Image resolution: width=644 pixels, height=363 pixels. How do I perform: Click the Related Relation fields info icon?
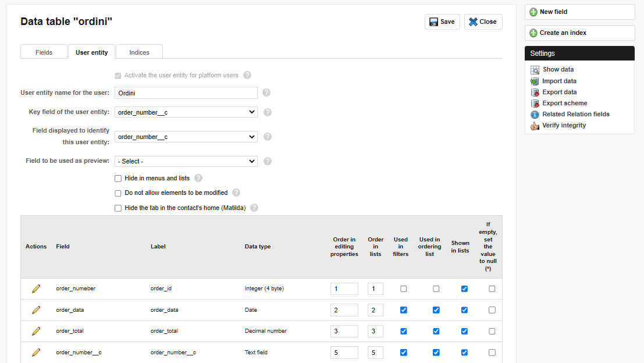[535, 115]
